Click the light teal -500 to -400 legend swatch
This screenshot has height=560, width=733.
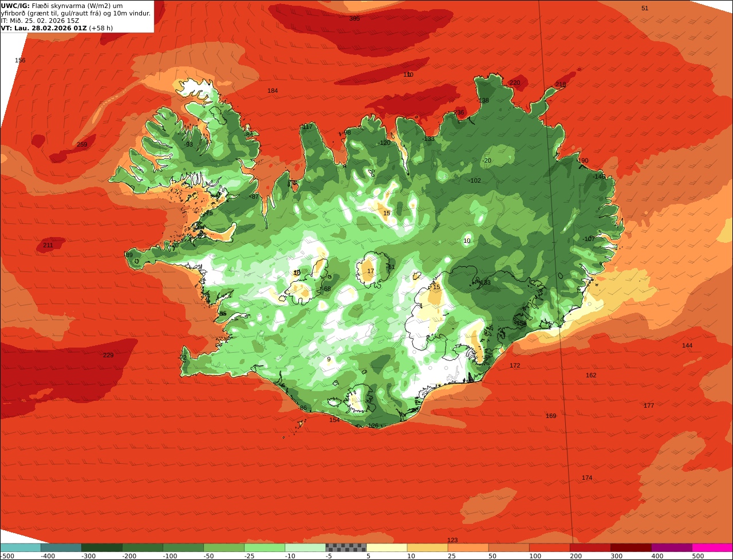tap(21, 547)
